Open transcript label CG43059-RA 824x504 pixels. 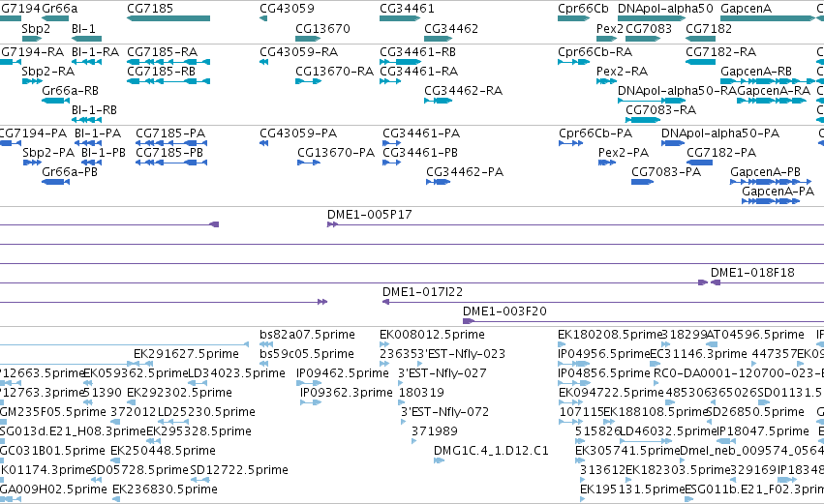(x=299, y=52)
